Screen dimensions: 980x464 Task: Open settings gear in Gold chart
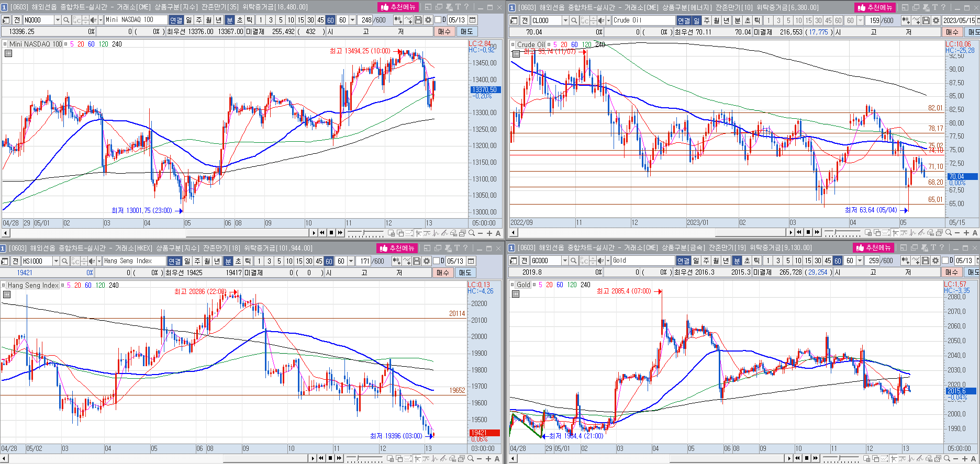click(936, 260)
